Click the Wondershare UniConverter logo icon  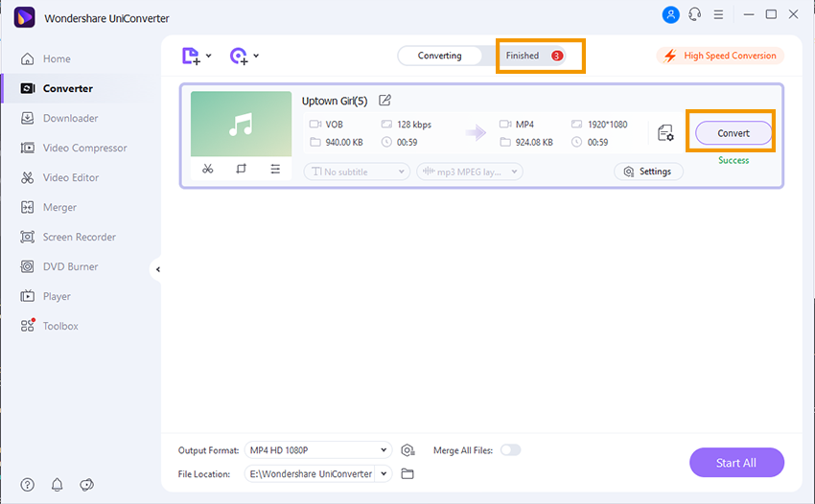[24, 17]
